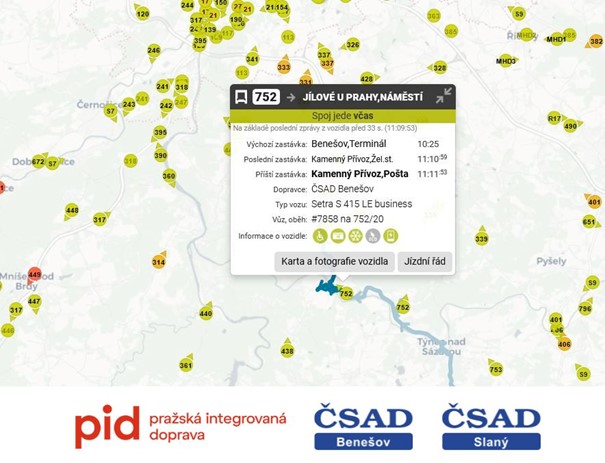Click the wheelchair accessible vehicle icon
Viewport: 605px width, 463px height.
(320, 236)
